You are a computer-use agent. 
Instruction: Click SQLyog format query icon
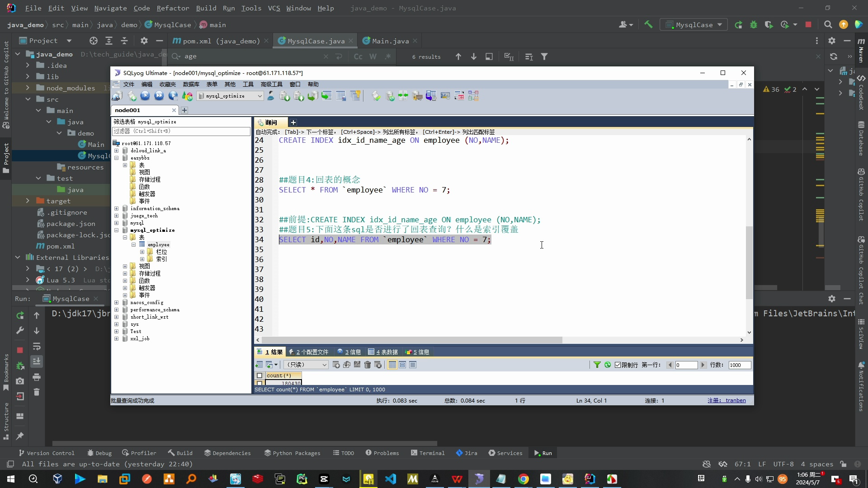tap(376, 96)
